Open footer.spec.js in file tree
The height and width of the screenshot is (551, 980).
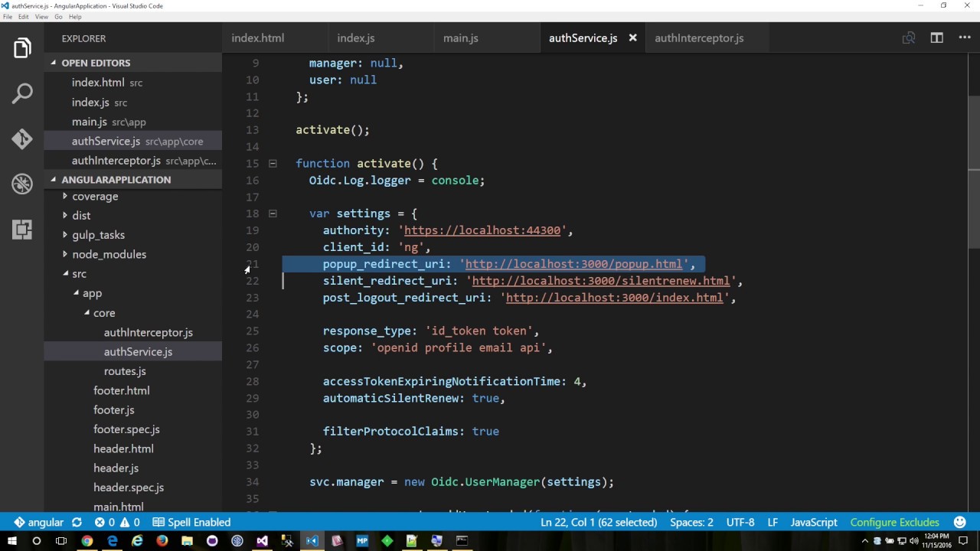[126, 429]
